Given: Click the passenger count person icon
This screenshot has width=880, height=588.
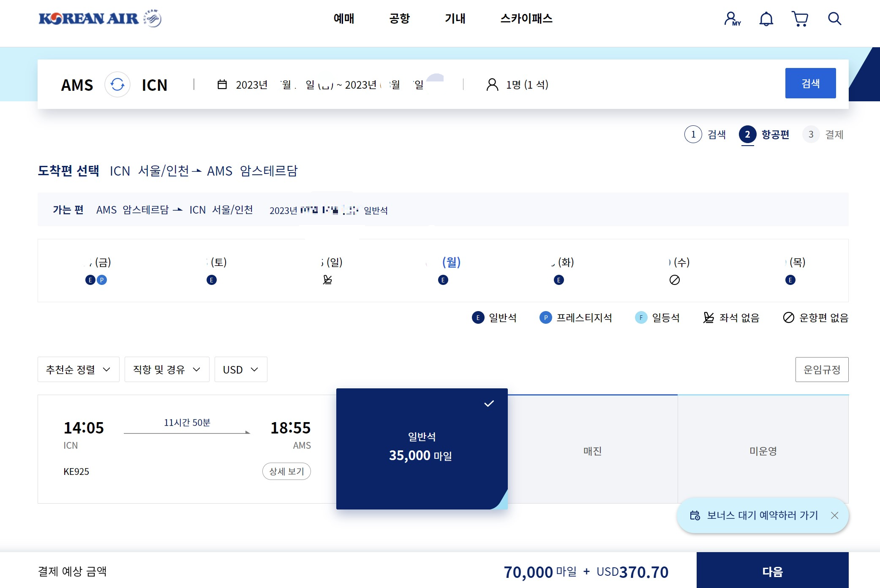Looking at the screenshot, I should point(492,85).
